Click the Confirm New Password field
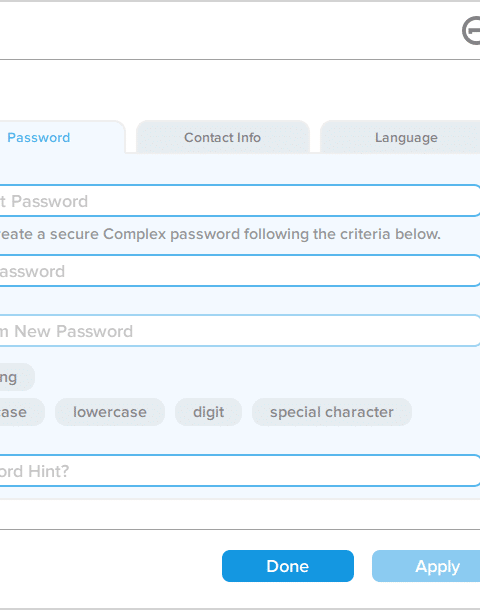Image resolution: width=480 pixels, height=610 pixels. (240, 331)
